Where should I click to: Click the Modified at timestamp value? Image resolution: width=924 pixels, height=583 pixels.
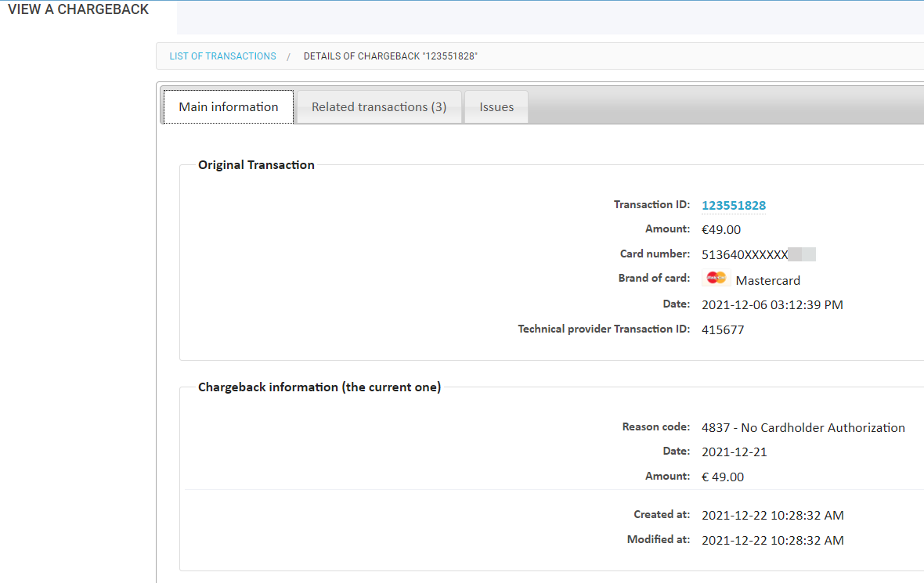pos(772,540)
